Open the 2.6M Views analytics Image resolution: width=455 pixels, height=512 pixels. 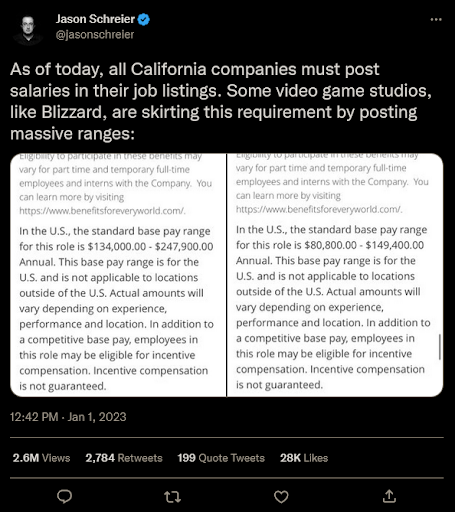41,458
